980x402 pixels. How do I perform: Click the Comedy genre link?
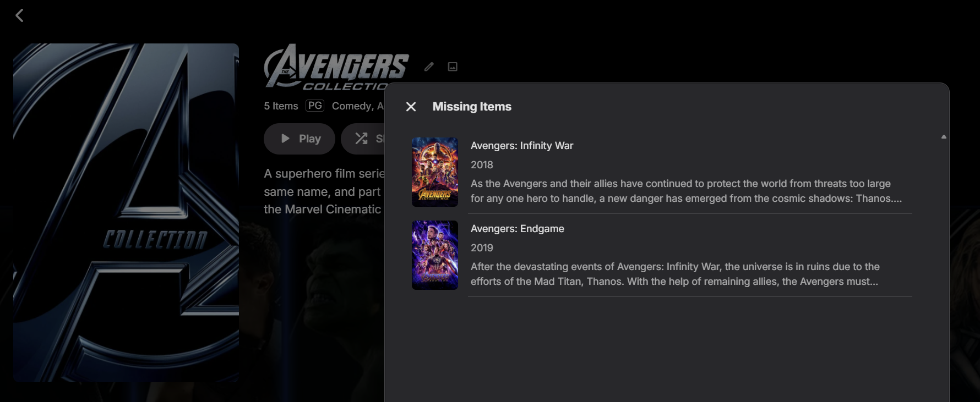[x=351, y=106]
